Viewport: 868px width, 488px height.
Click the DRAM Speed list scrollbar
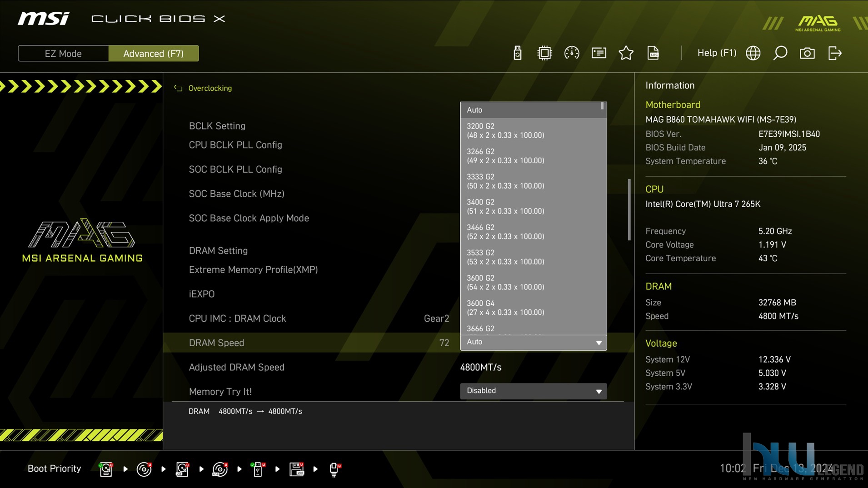603,106
